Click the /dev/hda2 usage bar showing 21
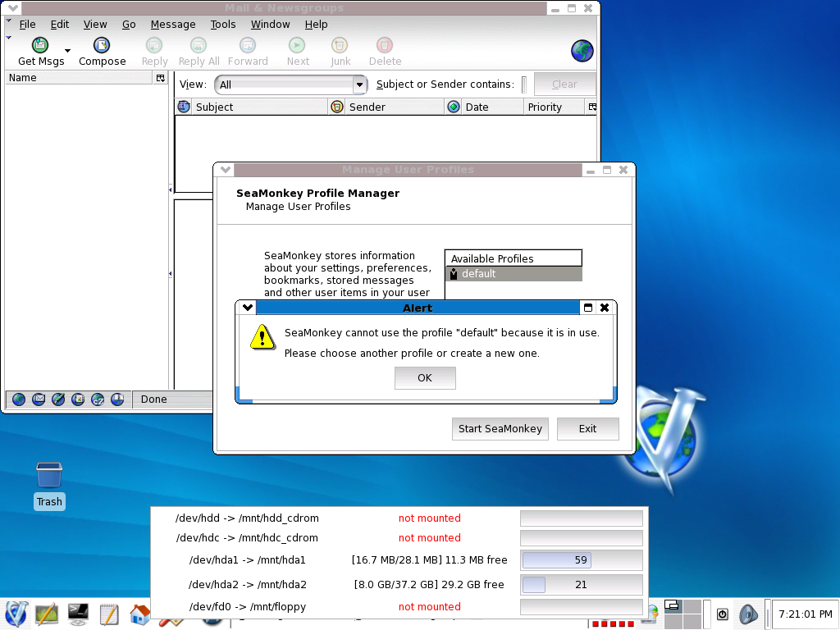This screenshot has width=840, height=630. pos(582,584)
